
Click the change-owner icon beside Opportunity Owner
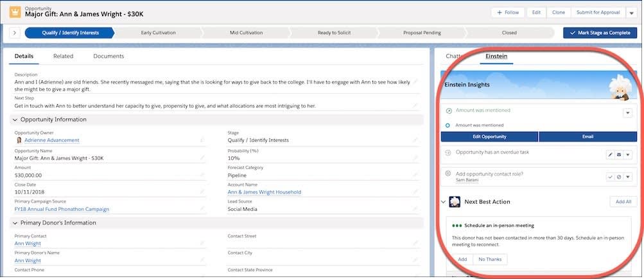pos(202,140)
